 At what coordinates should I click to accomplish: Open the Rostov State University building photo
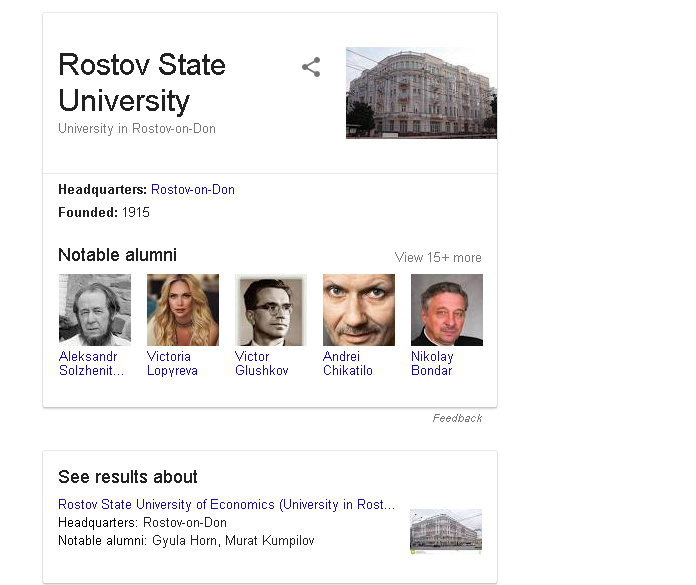[x=421, y=93]
